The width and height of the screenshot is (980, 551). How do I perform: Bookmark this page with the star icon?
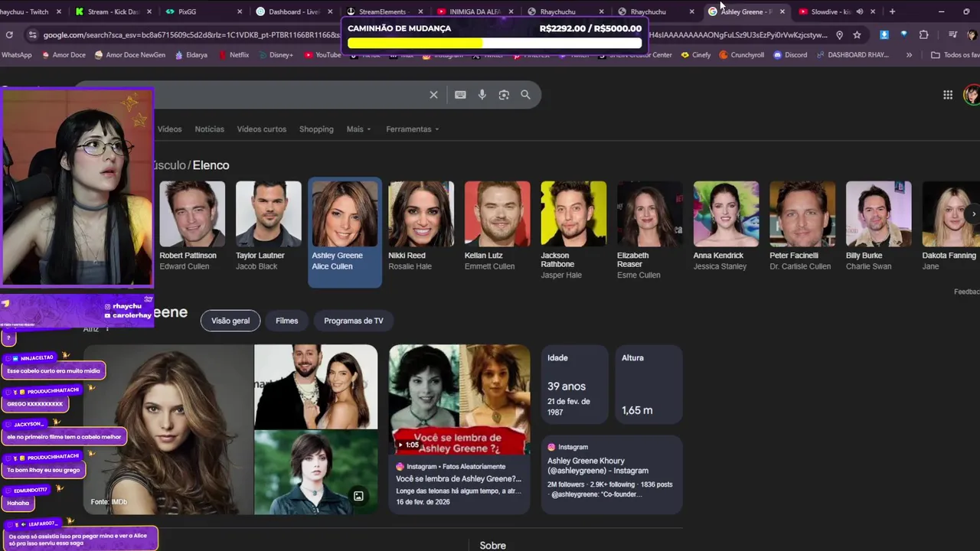[x=857, y=34]
